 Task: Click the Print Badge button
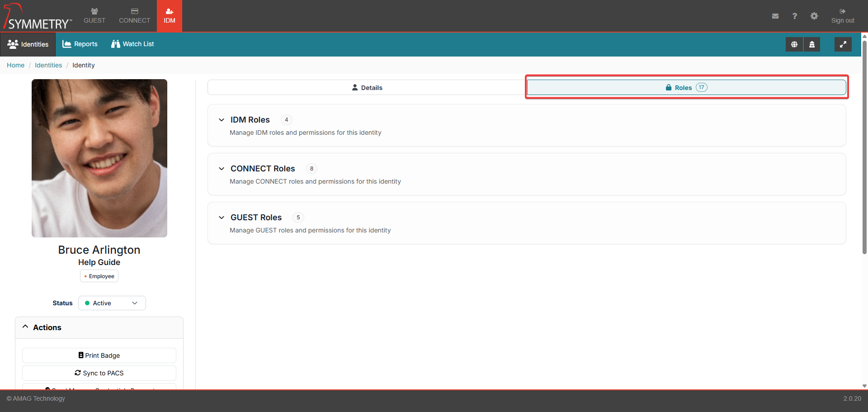click(99, 355)
